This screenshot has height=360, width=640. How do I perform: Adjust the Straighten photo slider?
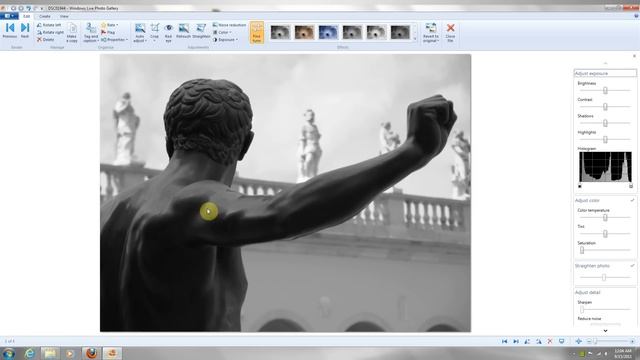coord(605,278)
